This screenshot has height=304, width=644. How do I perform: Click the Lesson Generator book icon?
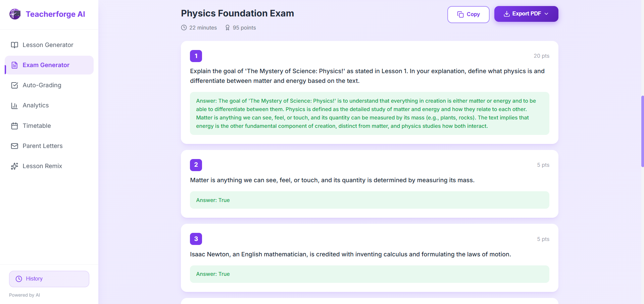14,45
